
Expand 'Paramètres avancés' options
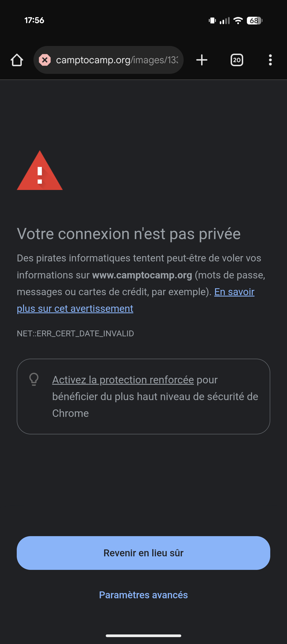[143, 595]
